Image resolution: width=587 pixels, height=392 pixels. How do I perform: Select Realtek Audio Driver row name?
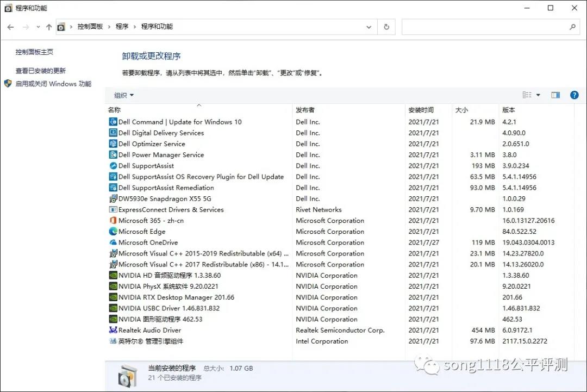coord(150,330)
